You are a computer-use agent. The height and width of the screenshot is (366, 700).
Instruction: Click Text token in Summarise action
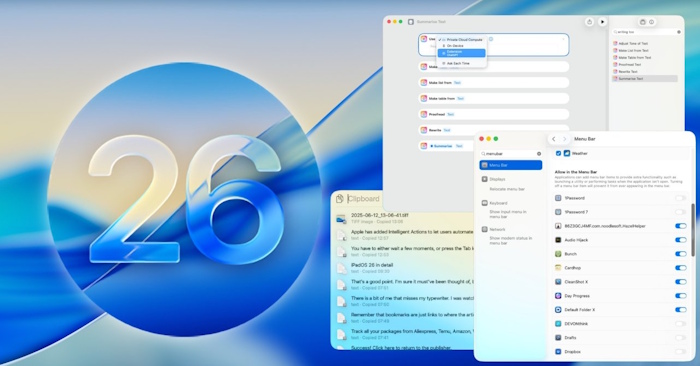coord(459,146)
